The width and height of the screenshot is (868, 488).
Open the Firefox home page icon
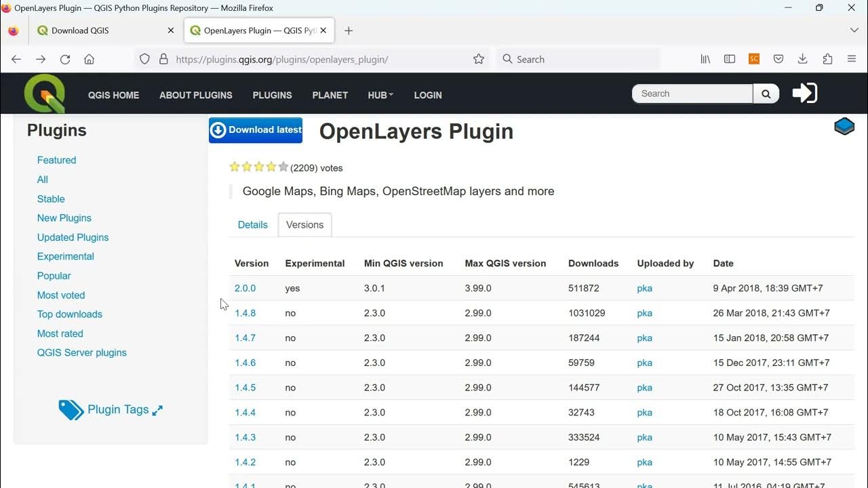coord(89,60)
